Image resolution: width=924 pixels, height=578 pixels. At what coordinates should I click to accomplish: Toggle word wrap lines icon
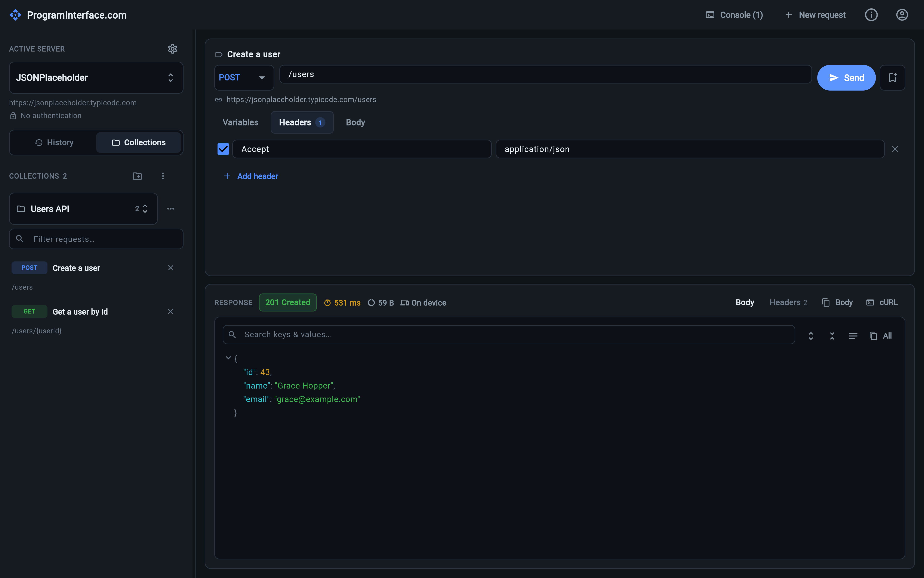[x=853, y=336]
